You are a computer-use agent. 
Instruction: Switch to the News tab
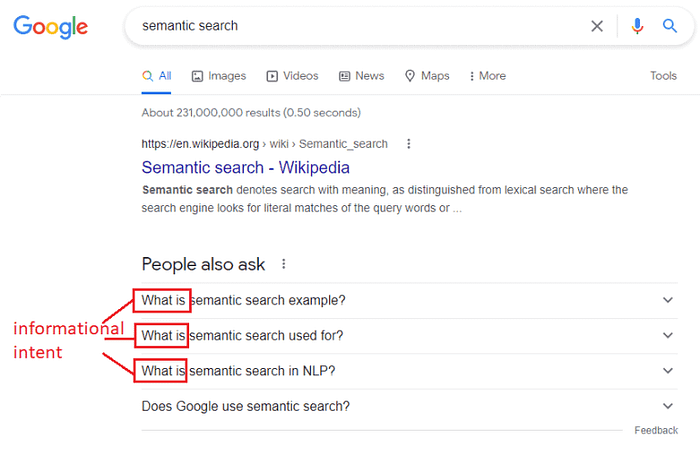362,76
